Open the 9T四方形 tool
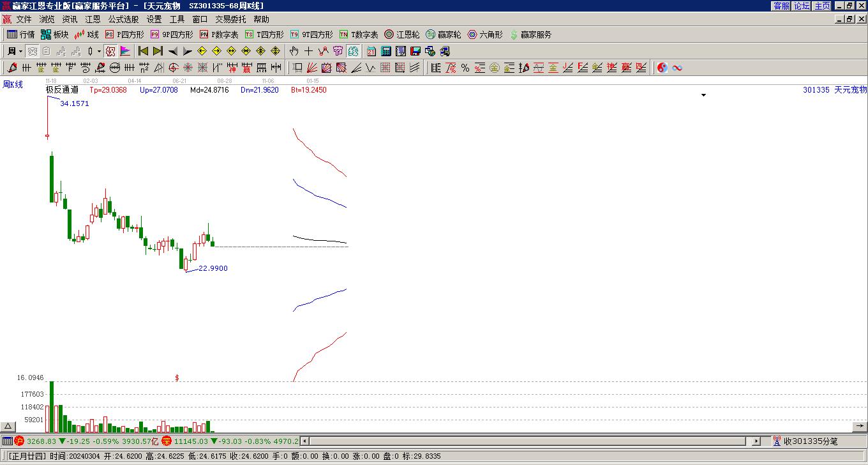868x465 pixels. 311,34
